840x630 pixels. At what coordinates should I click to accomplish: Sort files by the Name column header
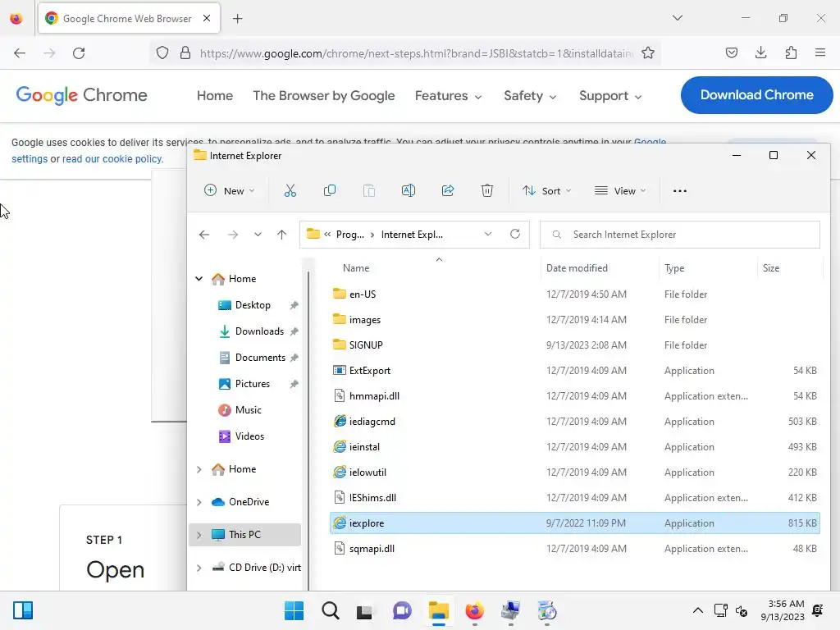tap(356, 268)
